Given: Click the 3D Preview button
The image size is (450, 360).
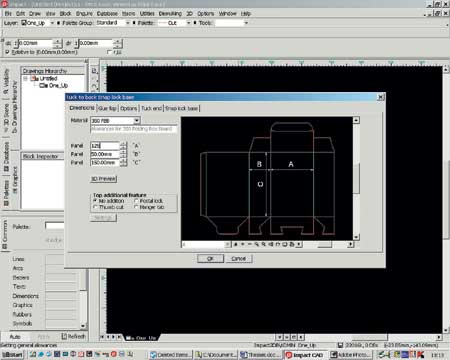Looking at the screenshot, I should pyautogui.click(x=104, y=179).
